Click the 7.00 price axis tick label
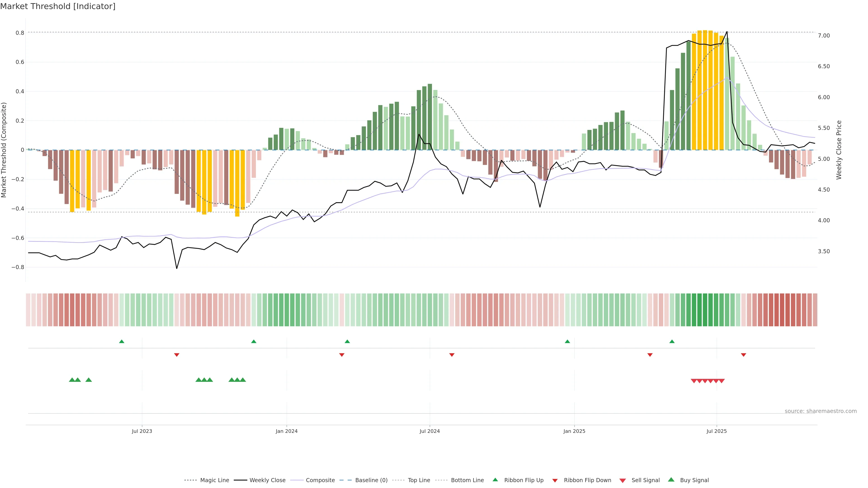Screen dimensions: 868x488 point(823,36)
